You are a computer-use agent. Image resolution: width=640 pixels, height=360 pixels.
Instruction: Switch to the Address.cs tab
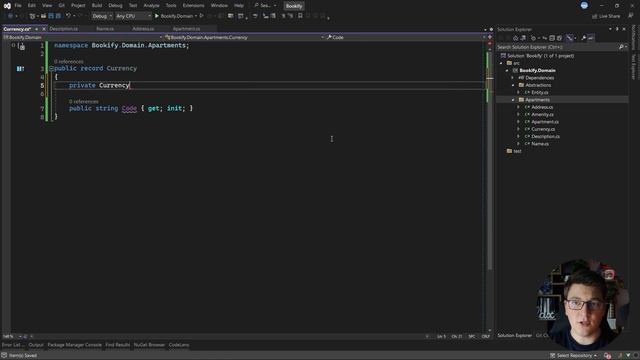click(x=143, y=29)
